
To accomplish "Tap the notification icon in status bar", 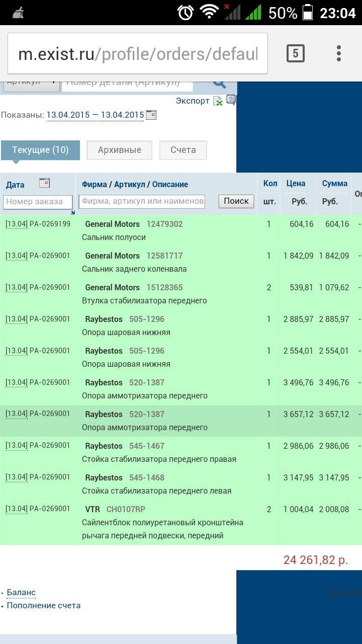I will pyautogui.click(x=18, y=12).
